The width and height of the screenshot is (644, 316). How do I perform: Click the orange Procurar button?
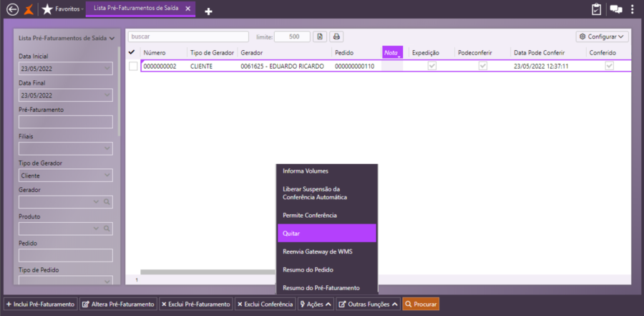click(421, 304)
